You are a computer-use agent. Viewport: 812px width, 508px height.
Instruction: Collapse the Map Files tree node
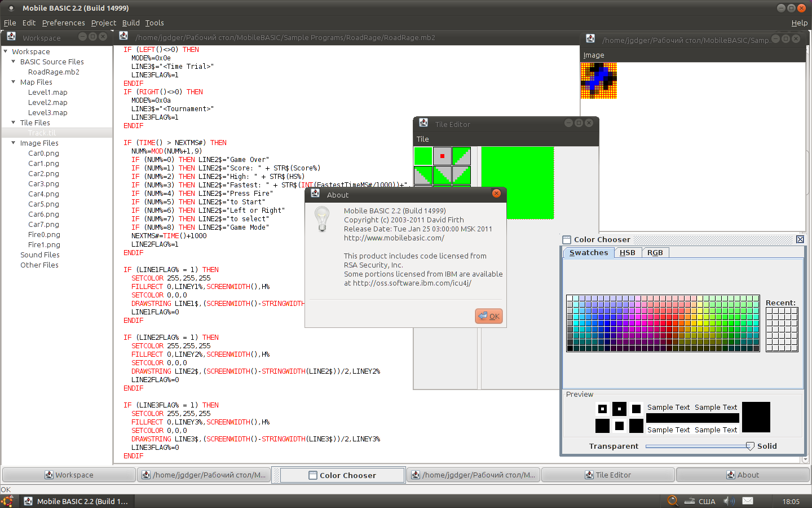[14, 82]
